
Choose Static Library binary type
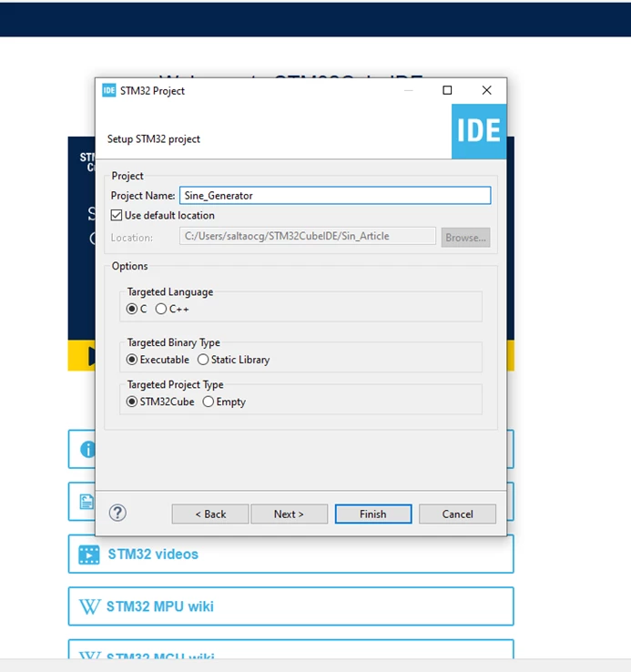pos(203,360)
